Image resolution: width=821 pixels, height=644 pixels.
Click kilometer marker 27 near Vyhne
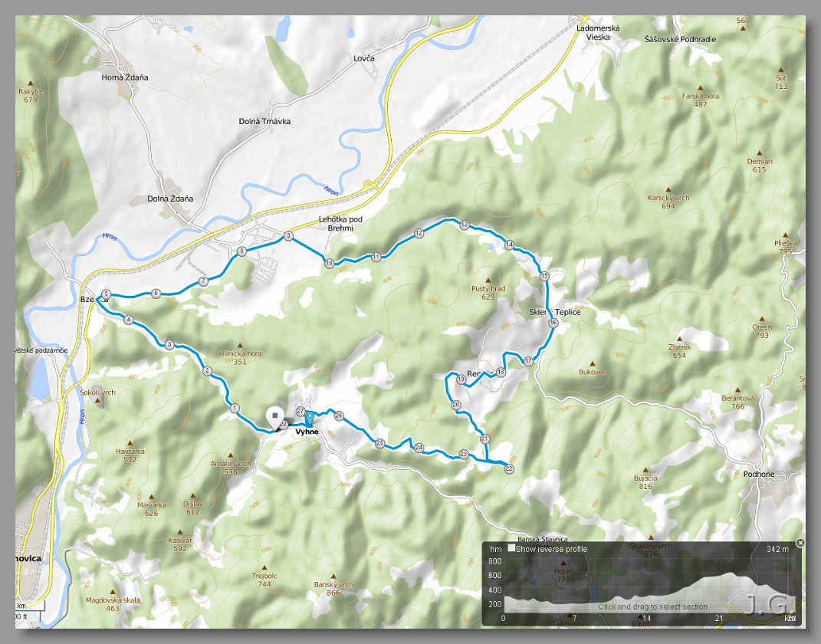tap(300, 412)
